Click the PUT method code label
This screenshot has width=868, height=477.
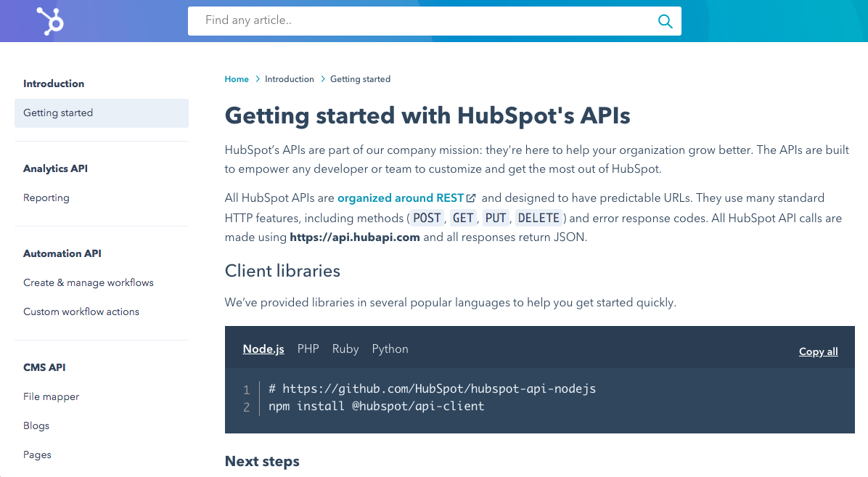pyautogui.click(x=496, y=219)
